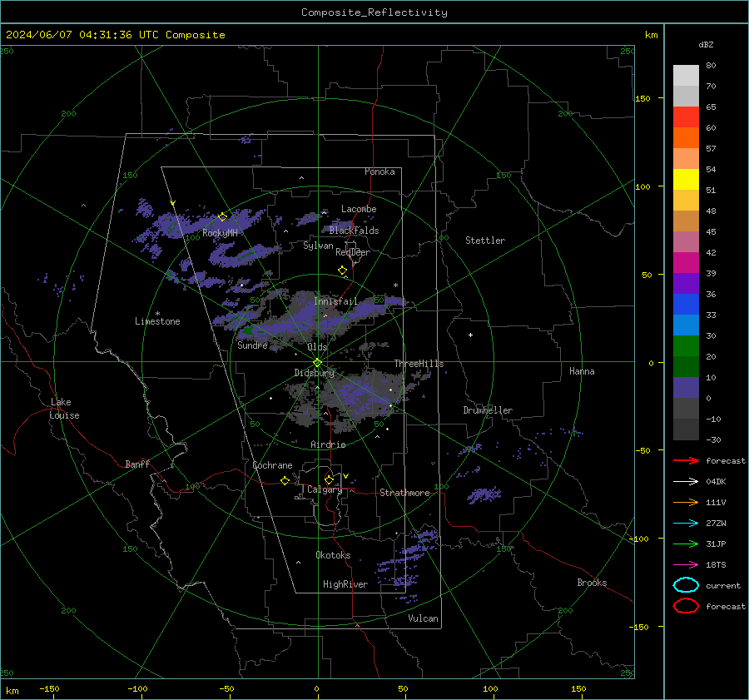Click the white 04DK arrow in legend

pyautogui.click(x=686, y=482)
